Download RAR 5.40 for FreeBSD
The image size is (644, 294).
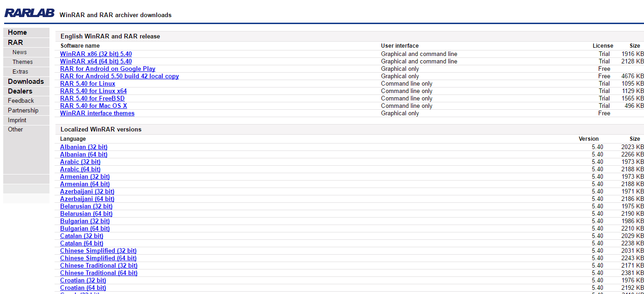92,99
